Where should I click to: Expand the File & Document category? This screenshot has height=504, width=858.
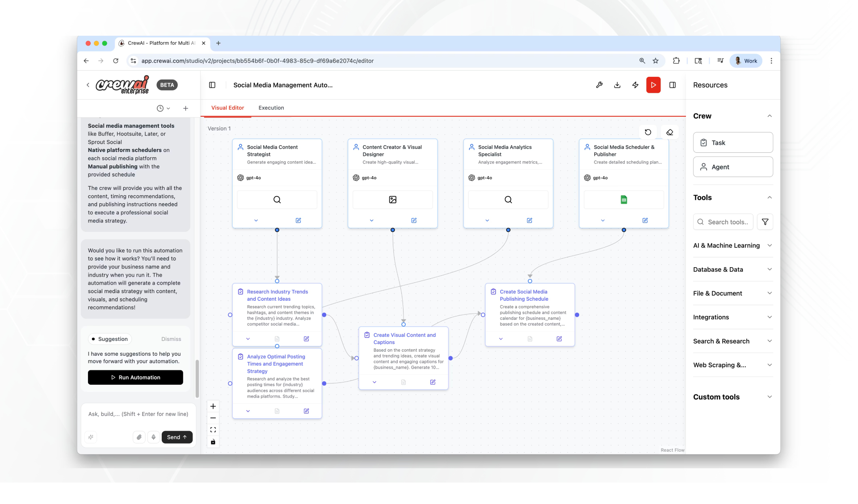(733, 293)
